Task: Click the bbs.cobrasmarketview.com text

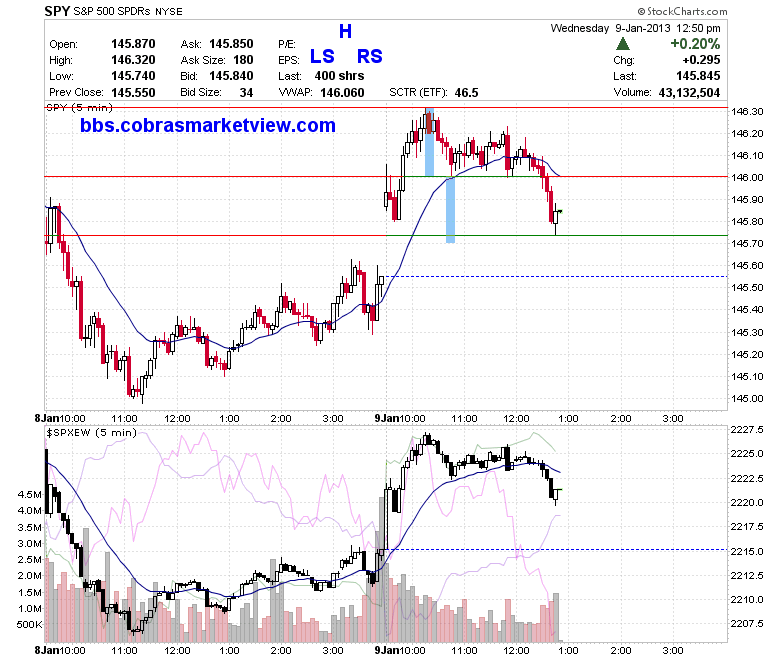Action: (208, 125)
